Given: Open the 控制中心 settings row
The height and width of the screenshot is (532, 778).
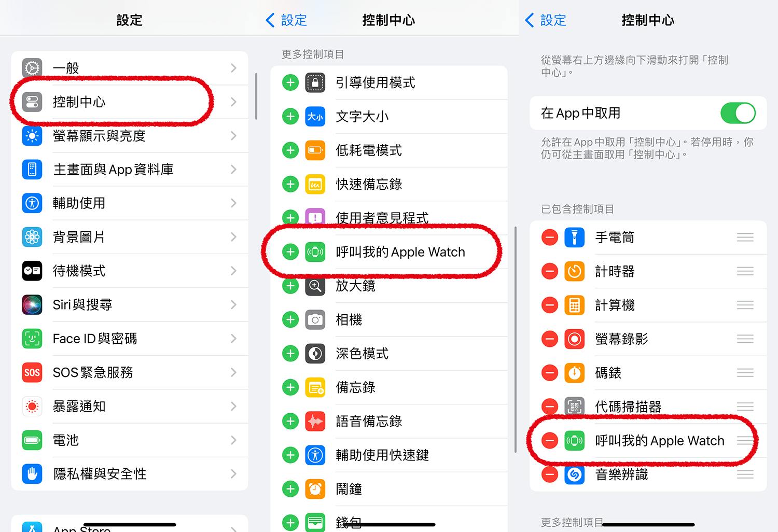Looking at the screenshot, I should coord(130,102).
